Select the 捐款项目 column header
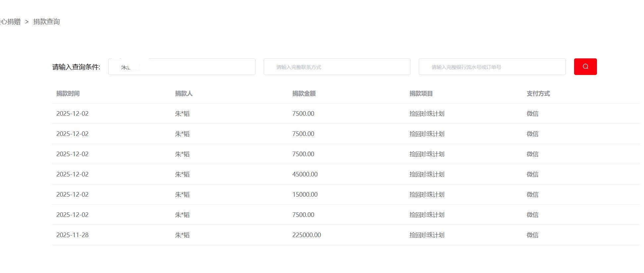The image size is (644, 273). [421, 94]
